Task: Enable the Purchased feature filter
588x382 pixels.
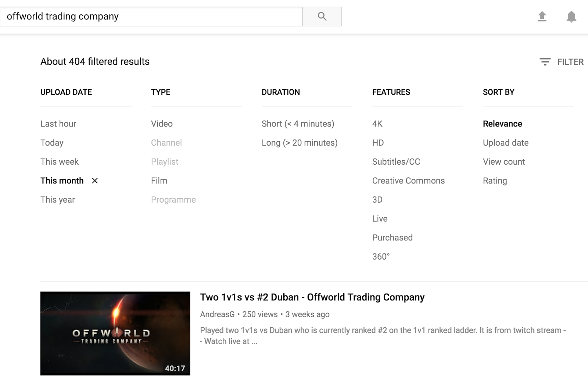Action: (x=392, y=238)
